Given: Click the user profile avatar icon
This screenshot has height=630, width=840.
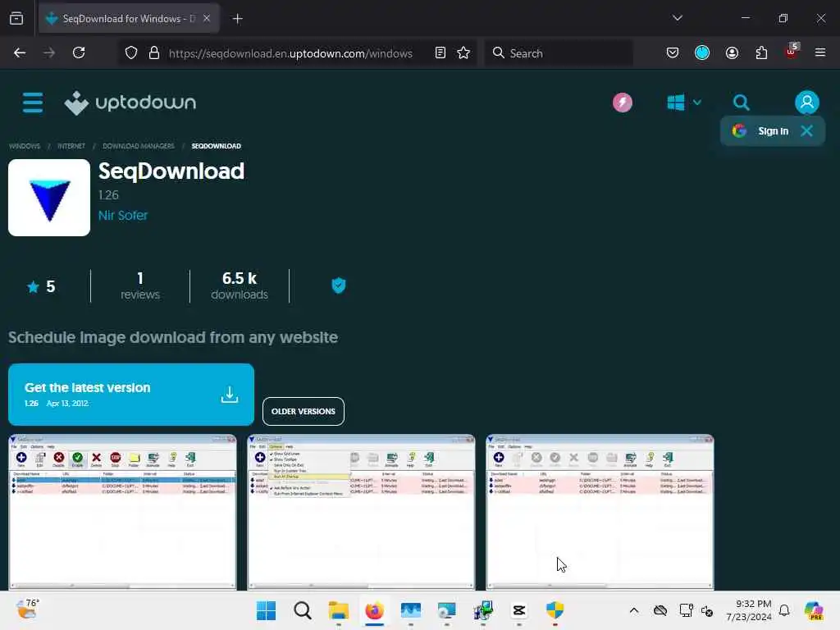Looking at the screenshot, I should (807, 103).
